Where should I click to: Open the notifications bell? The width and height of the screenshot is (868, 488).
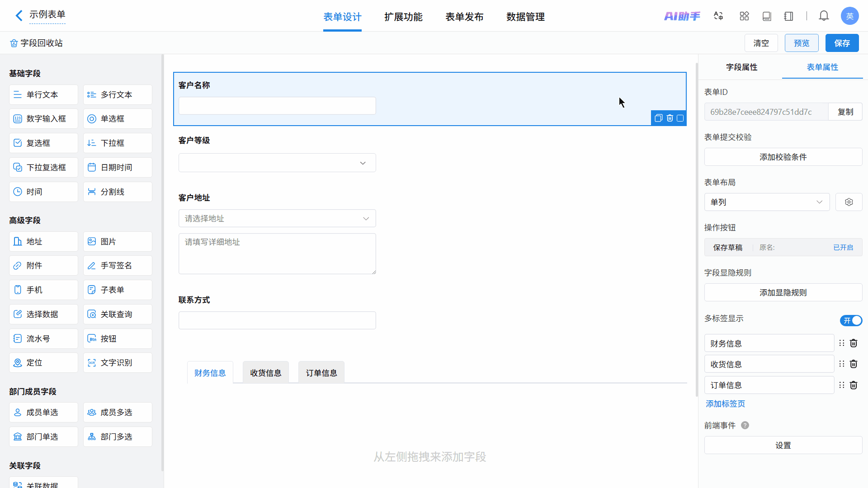click(x=824, y=16)
